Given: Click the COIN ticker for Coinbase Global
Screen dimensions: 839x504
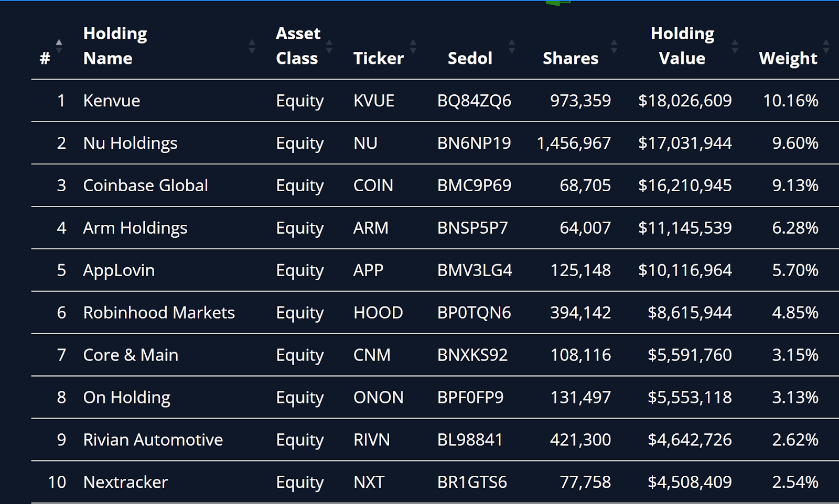Looking at the screenshot, I should tap(373, 185).
